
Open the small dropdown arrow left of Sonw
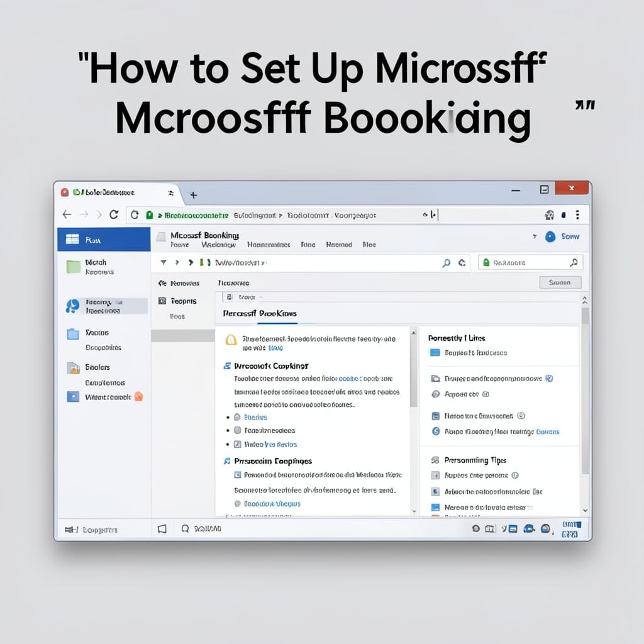coord(535,236)
